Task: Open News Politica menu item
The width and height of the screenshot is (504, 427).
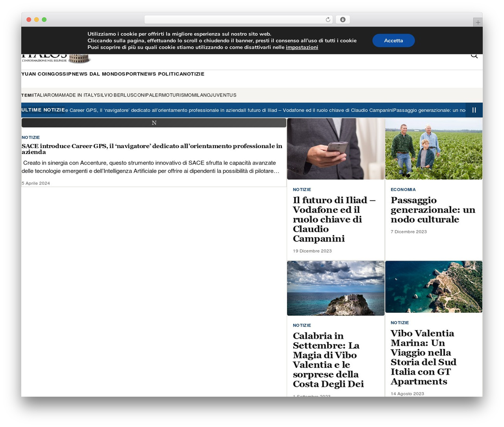Action: click(x=161, y=74)
